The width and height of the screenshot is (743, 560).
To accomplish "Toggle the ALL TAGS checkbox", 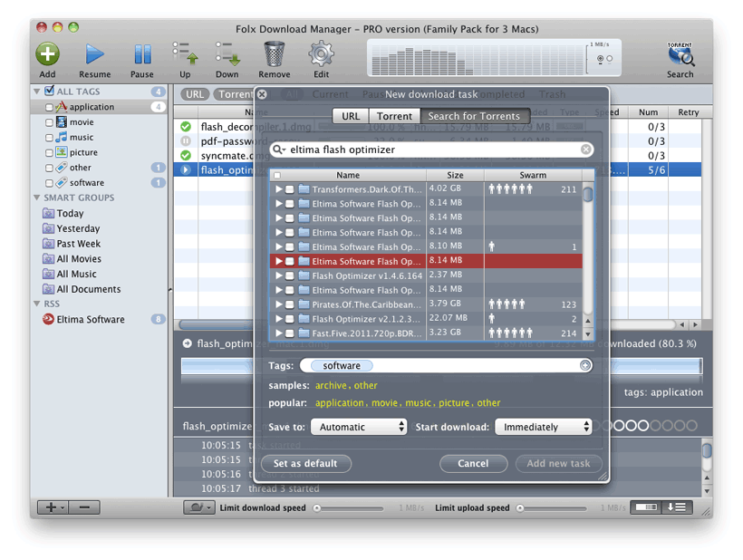I will click(49, 91).
